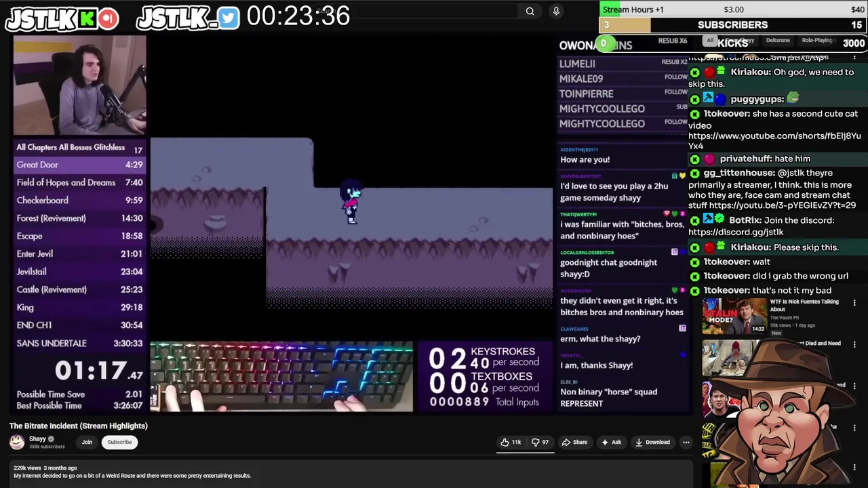Open the youtube.com/shorts link in chat

tap(774, 141)
